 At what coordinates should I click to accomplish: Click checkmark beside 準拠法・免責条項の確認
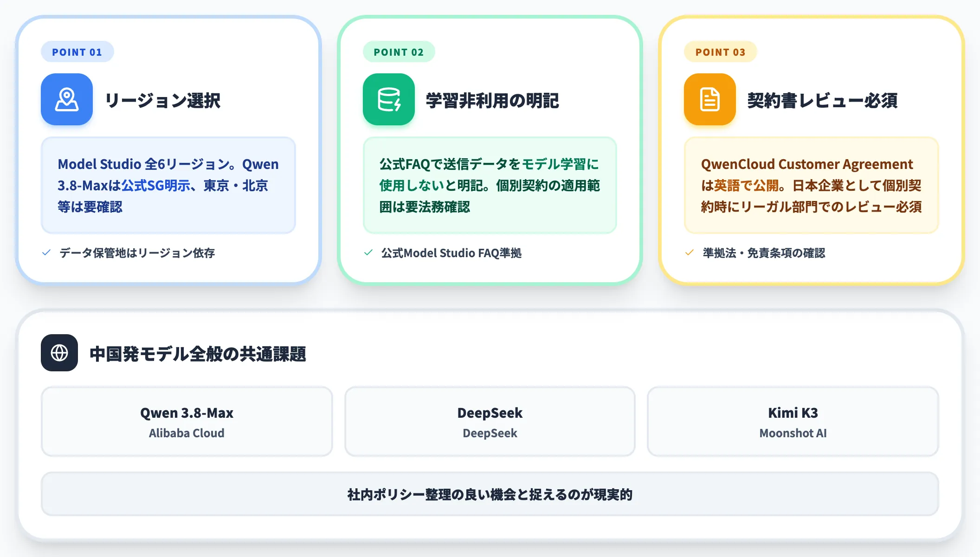point(690,253)
